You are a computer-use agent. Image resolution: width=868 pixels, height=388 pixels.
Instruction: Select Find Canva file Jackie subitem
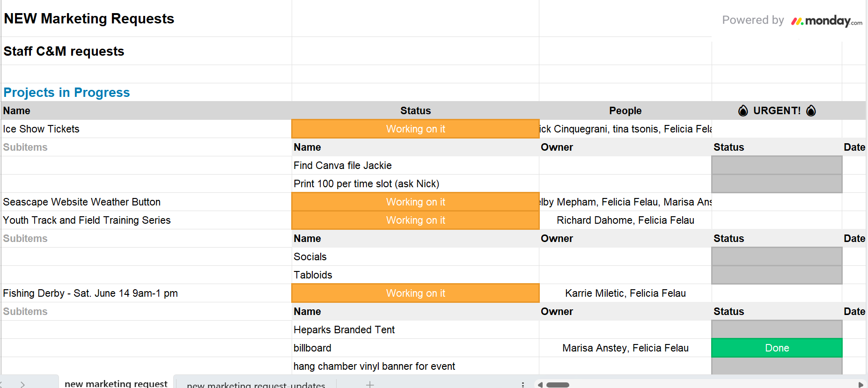point(415,165)
